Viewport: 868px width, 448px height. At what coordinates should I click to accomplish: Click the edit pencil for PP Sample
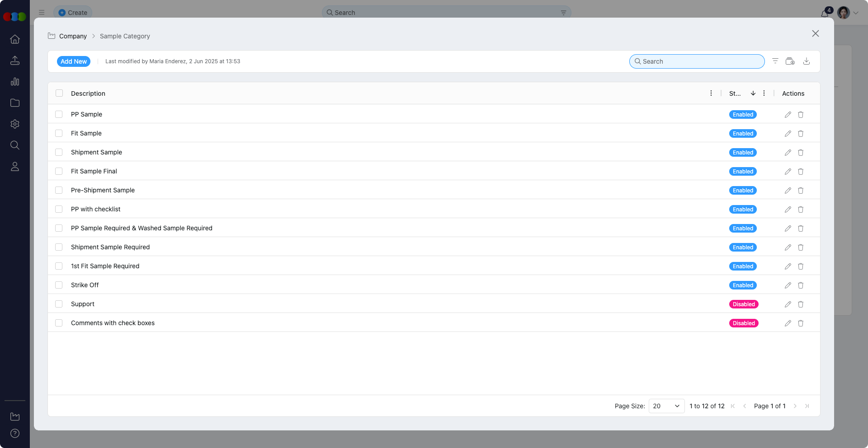[x=788, y=115]
